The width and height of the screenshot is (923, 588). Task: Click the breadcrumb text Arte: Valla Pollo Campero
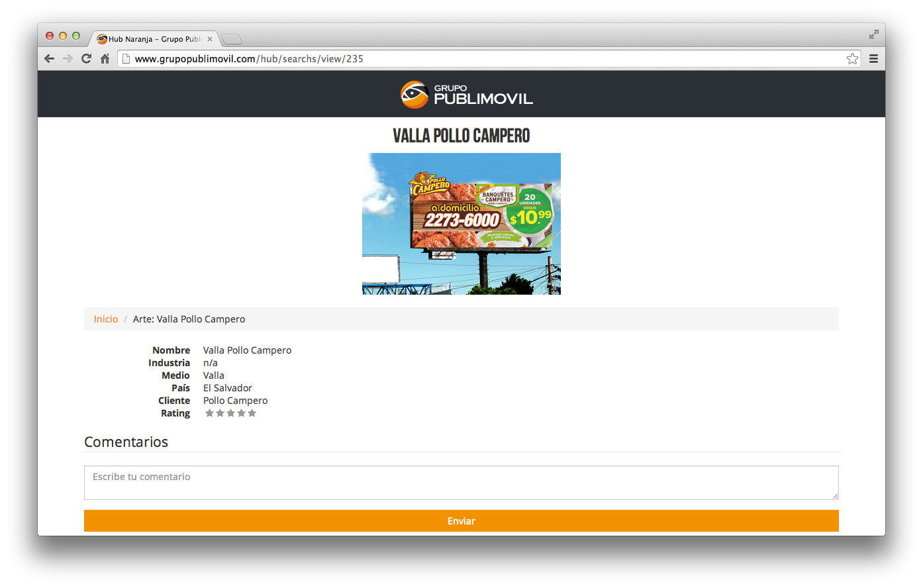click(189, 319)
